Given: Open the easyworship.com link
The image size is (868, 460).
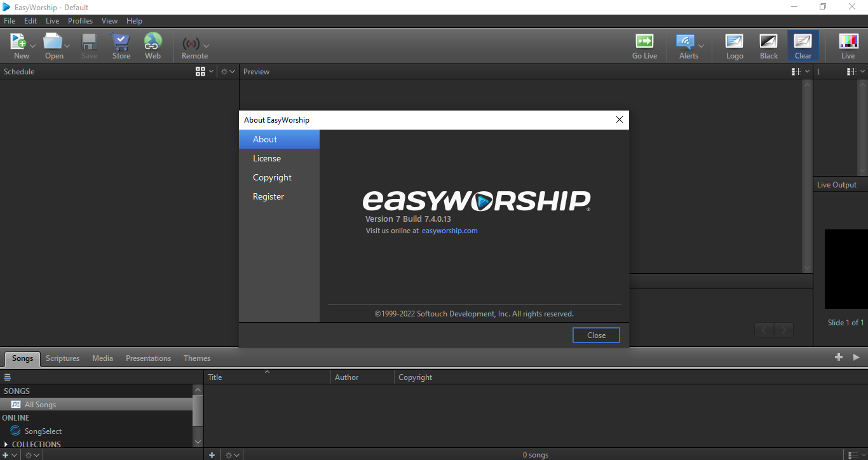Looking at the screenshot, I should (x=449, y=231).
